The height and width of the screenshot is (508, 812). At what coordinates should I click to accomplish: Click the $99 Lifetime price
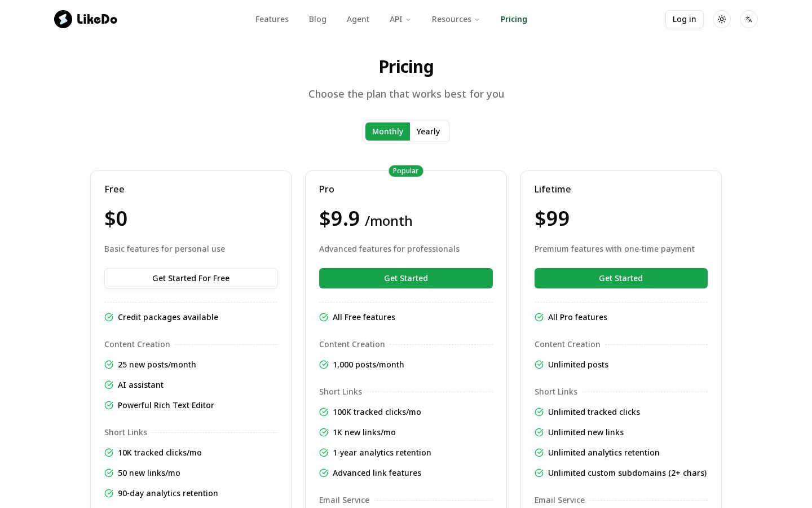pyautogui.click(x=552, y=219)
